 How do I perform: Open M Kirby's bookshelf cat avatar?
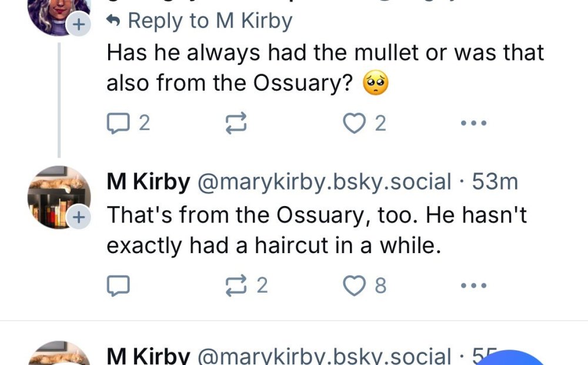point(59,196)
